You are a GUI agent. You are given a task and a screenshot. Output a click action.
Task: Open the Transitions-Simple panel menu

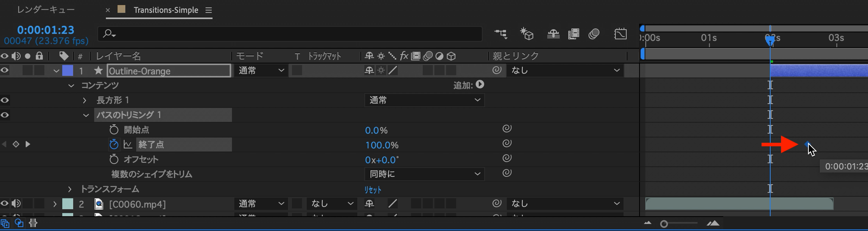click(209, 10)
